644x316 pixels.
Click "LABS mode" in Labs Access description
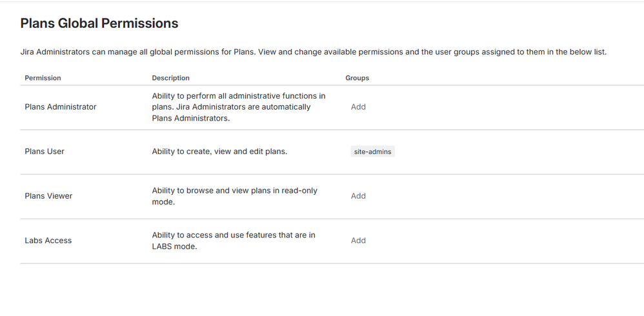point(174,246)
